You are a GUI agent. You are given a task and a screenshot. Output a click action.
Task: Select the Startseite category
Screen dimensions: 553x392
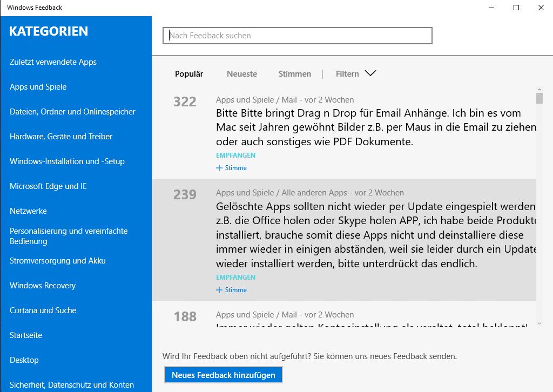tap(26, 335)
